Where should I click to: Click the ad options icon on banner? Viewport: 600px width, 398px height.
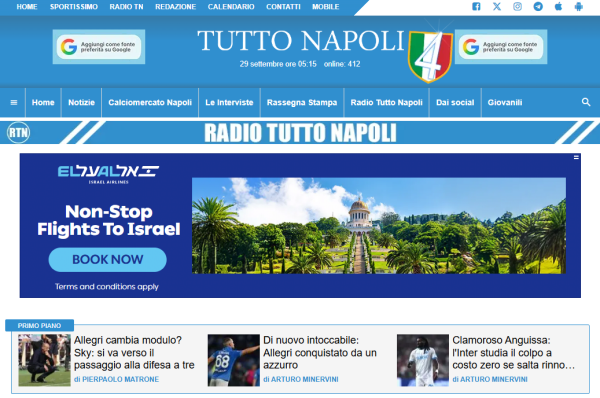click(576, 157)
